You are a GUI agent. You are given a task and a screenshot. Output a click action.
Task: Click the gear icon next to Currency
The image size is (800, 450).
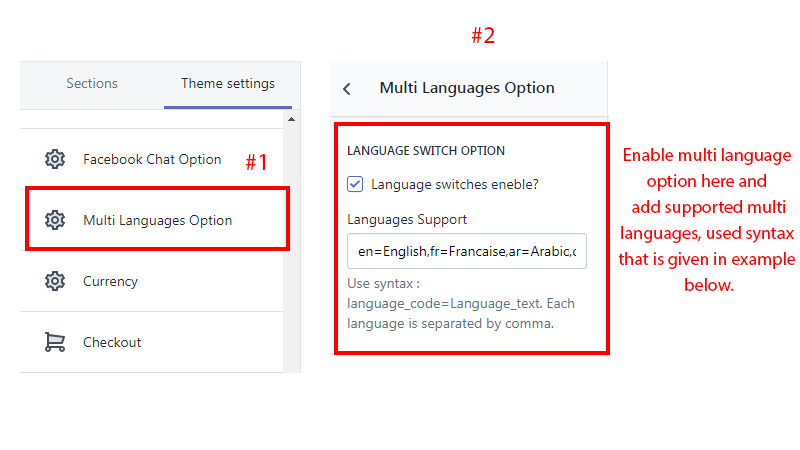55,281
